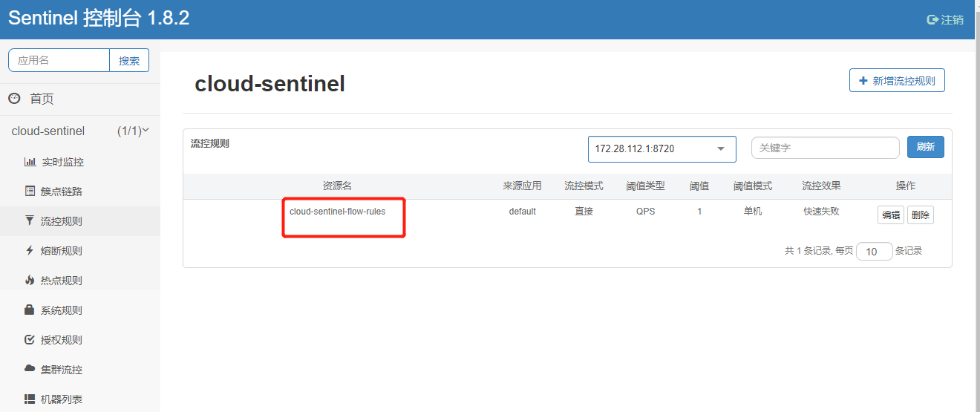
Task: Click the flame icon for 热点规则
Action: click(30, 281)
